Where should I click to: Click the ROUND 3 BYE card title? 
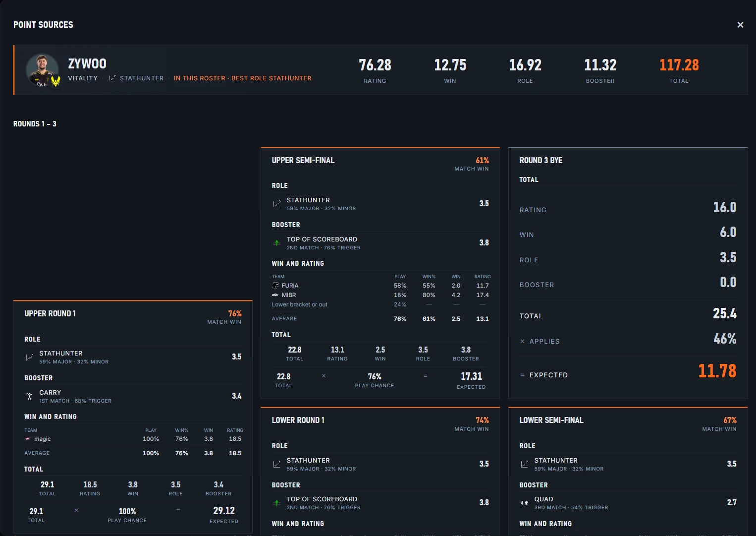(541, 161)
